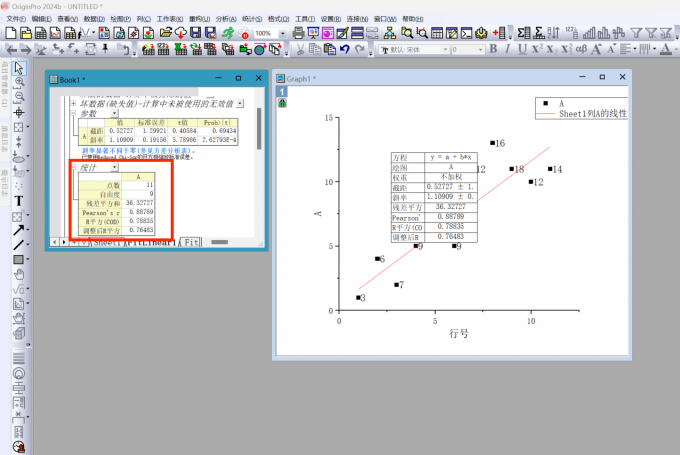Click the undo arrow icon
This screenshot has height=455, width=680.
point(345,49)
